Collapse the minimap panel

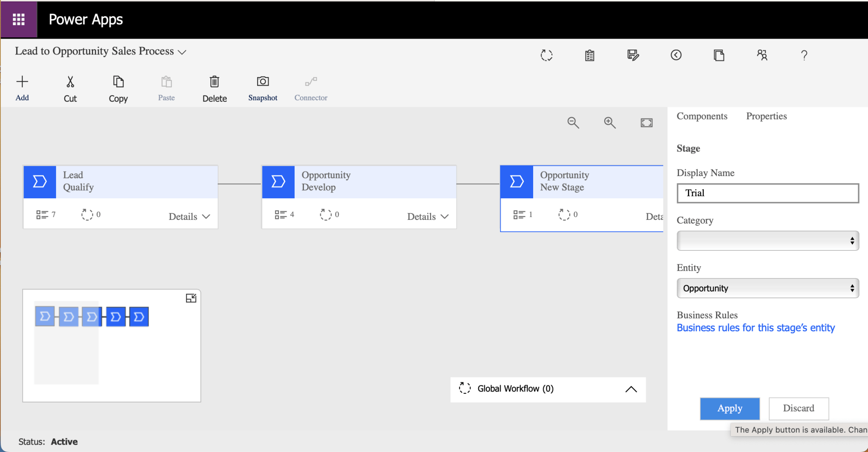pos(191,298)
